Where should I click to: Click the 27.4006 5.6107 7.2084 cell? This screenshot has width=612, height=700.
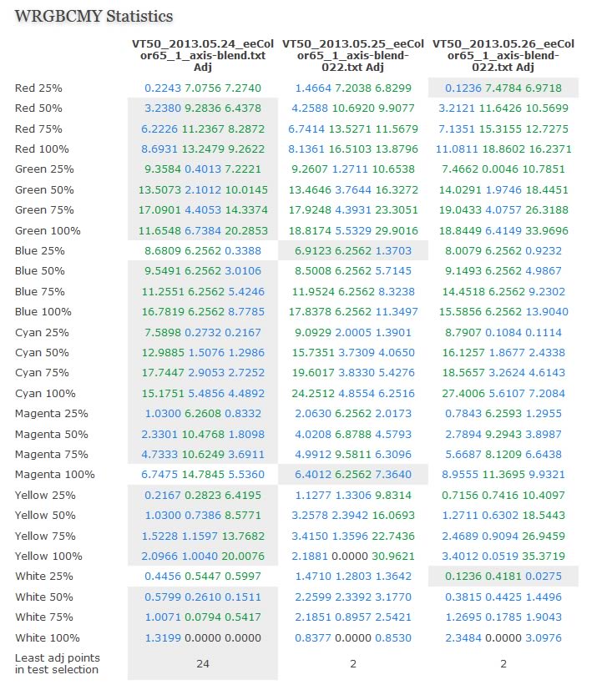coord(503,393)
